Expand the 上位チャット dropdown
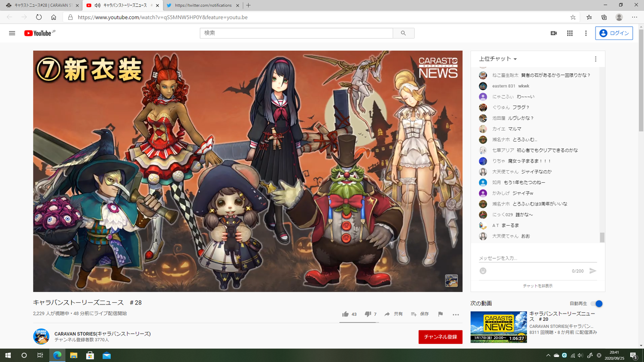The height and width of the screenshot is (362, 644). [498, 59]
